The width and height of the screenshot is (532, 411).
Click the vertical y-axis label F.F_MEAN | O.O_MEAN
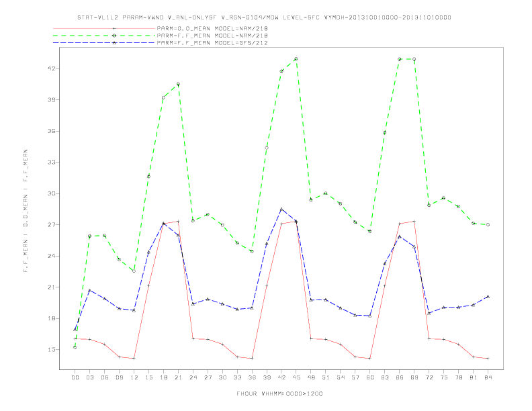coord(26,211)
